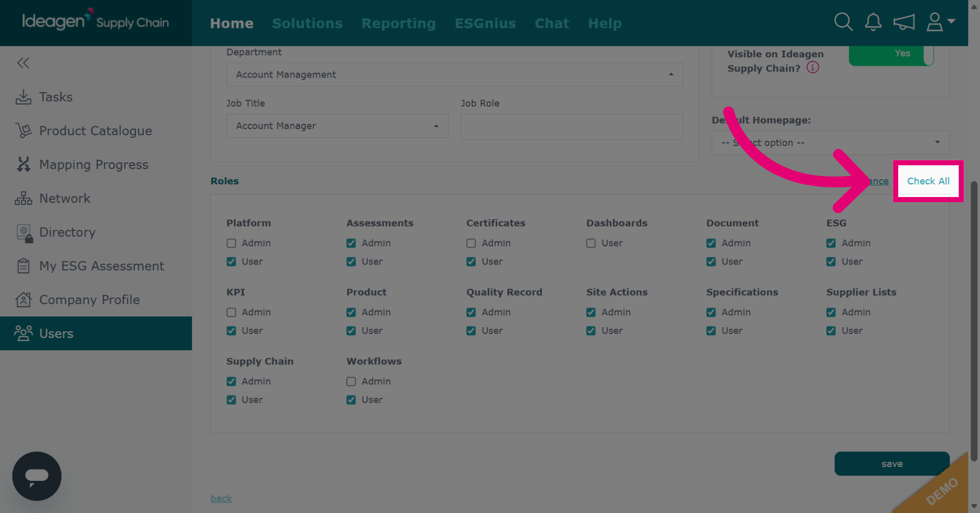Viewport: 980px width, 513px height.
Task: Uncheck the Supplier Lists Admin checkbox
Action: 831,312
